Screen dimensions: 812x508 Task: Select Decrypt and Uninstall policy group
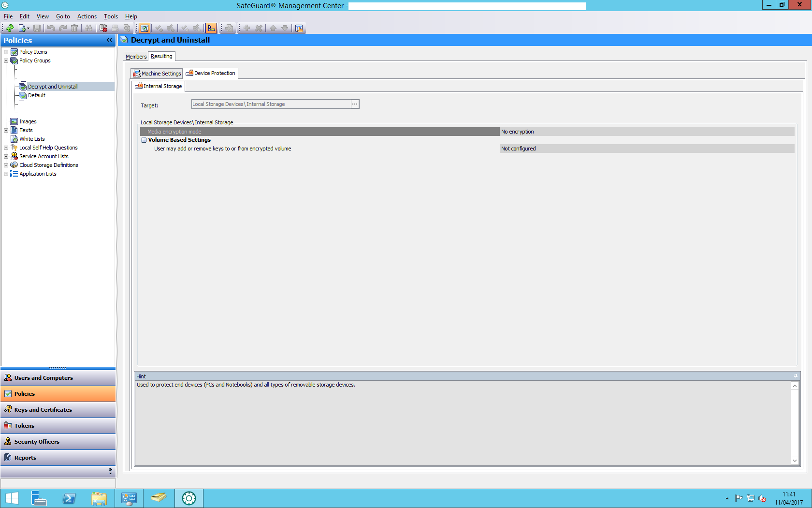tap(53, 87)
